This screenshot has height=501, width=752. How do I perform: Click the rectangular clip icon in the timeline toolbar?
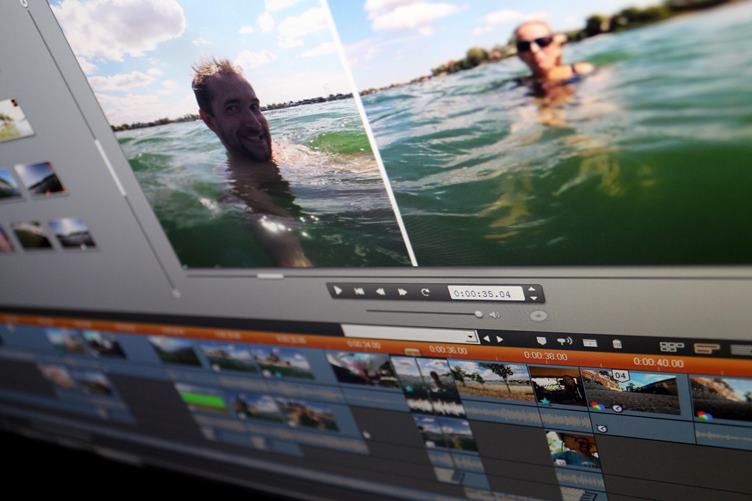pyautogui.click(x=590, y=343)
